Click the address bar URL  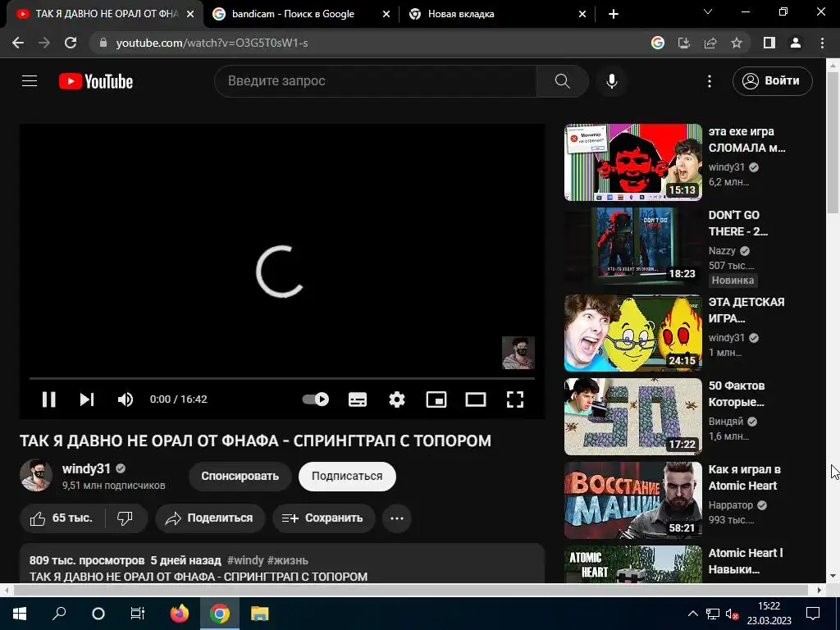[x=212, y=43]
